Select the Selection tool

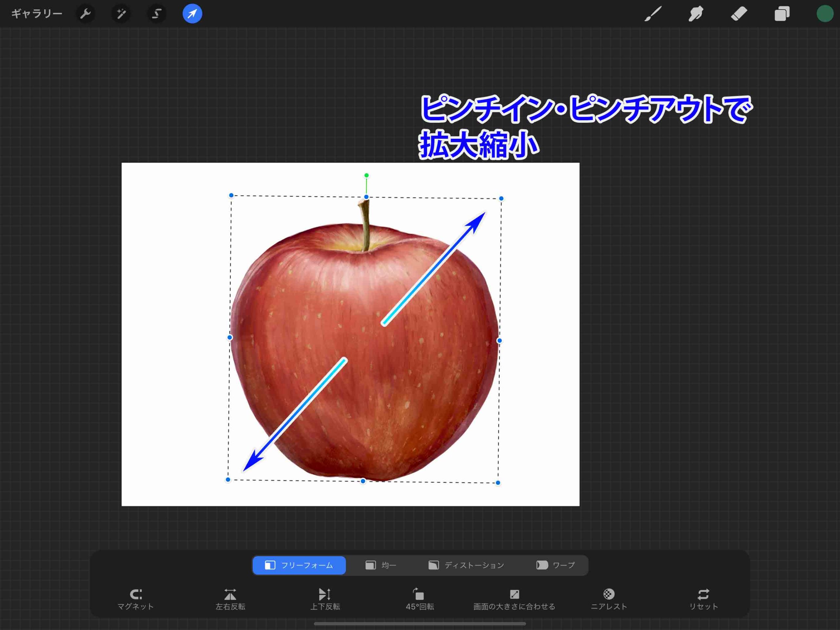coord(157,14)
